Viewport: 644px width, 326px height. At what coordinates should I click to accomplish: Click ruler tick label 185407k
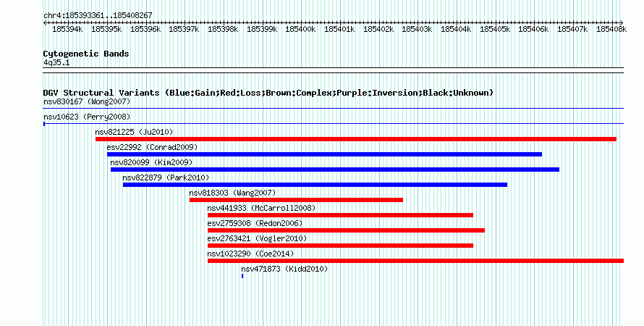coord(572,30)
